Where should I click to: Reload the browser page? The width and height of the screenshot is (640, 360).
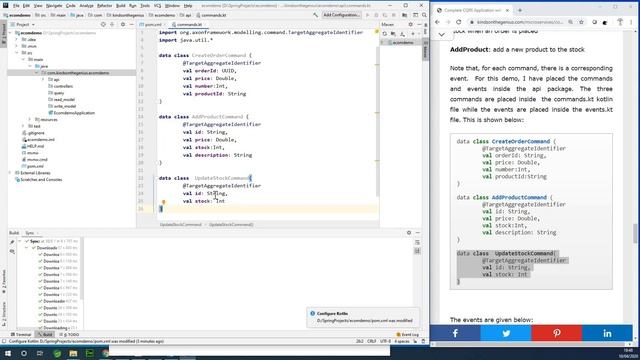pyautogui.click(x=458, y=22)
